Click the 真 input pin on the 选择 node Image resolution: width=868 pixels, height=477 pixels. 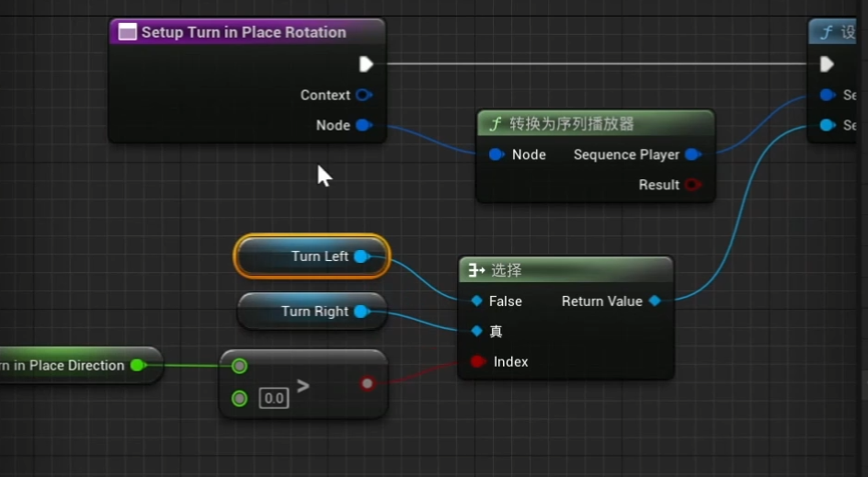476,331
